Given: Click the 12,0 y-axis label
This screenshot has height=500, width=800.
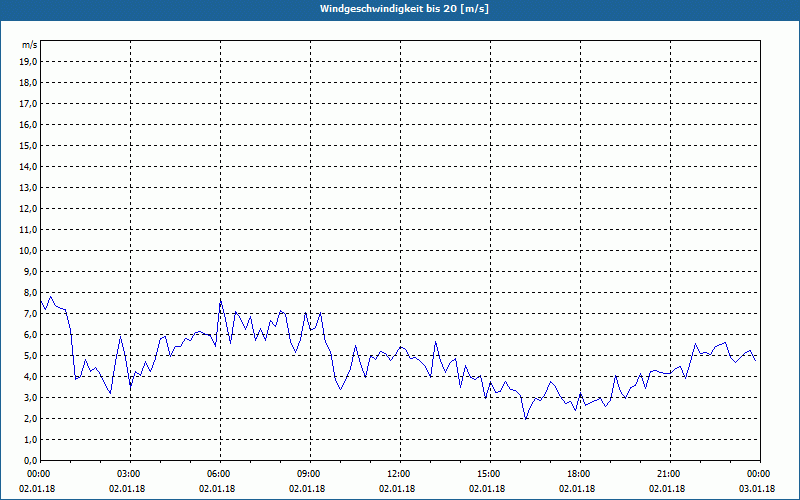Looking at the screenshot, I should pyautogui.click(x=28, y=209).
